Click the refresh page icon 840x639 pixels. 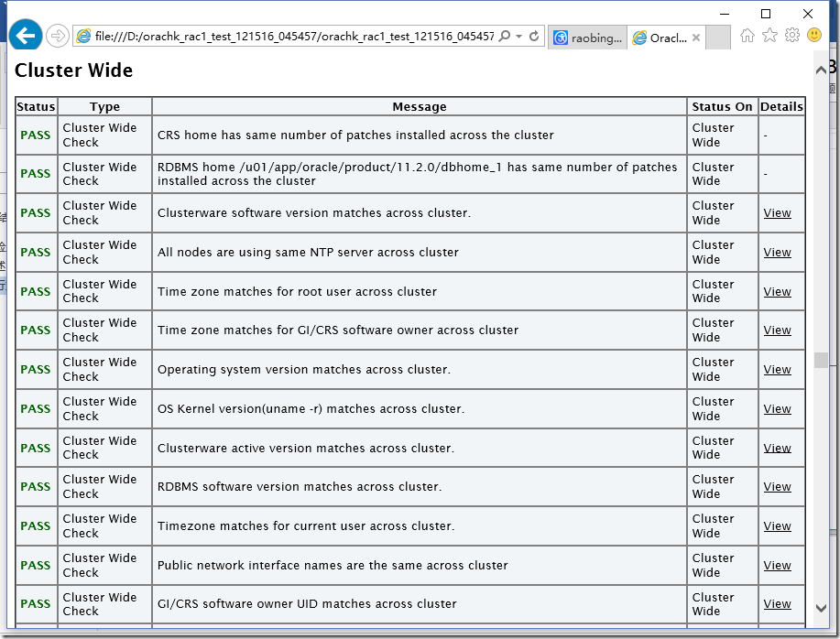(x=534, y=37)
